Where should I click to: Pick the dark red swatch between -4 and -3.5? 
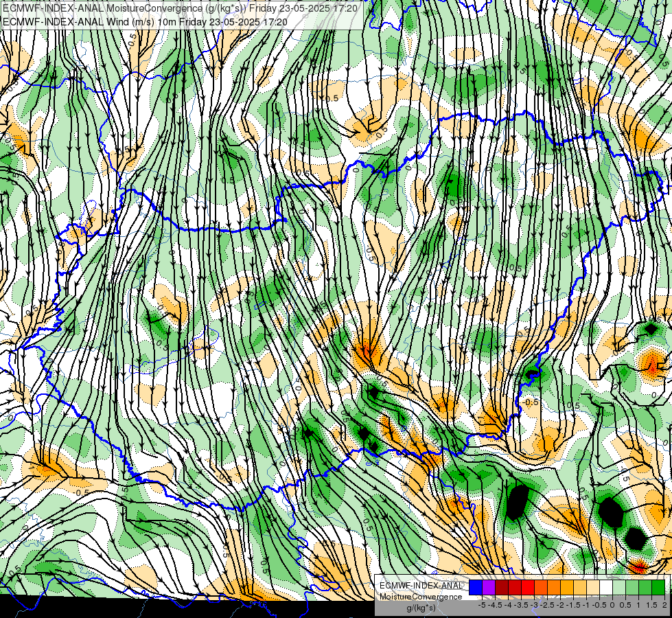(515, 587)
